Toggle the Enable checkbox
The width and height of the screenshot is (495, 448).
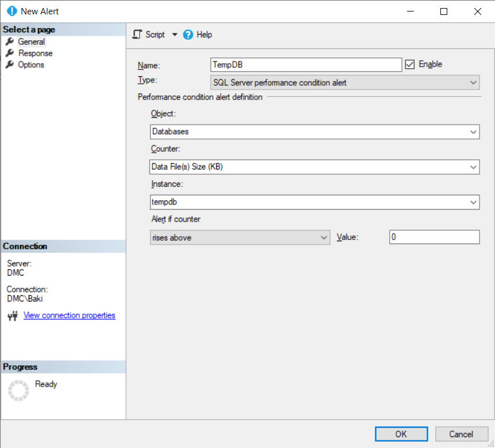(410, 64)
